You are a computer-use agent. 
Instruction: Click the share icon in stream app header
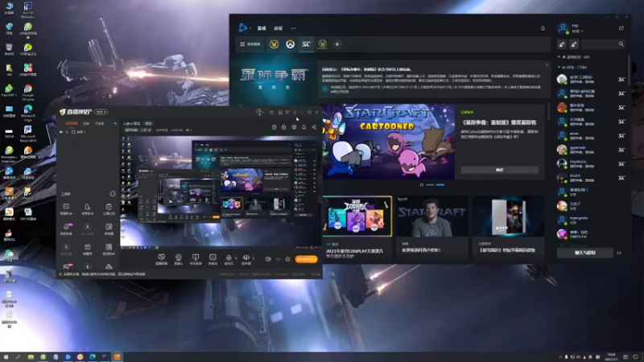[x=314, y=127]
